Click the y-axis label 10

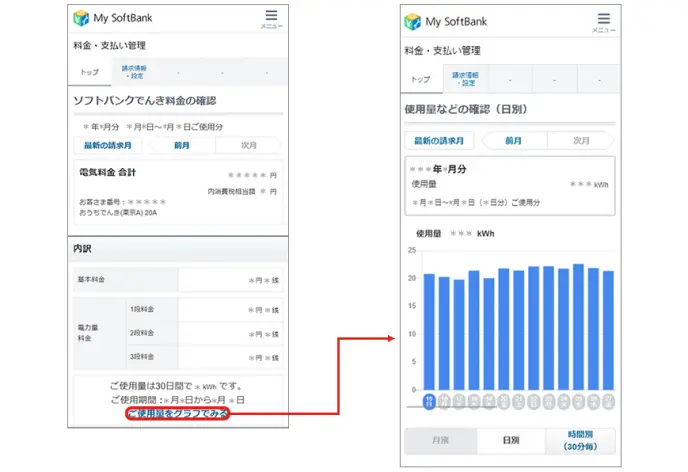pyautogui.click(x=412, y=334)
